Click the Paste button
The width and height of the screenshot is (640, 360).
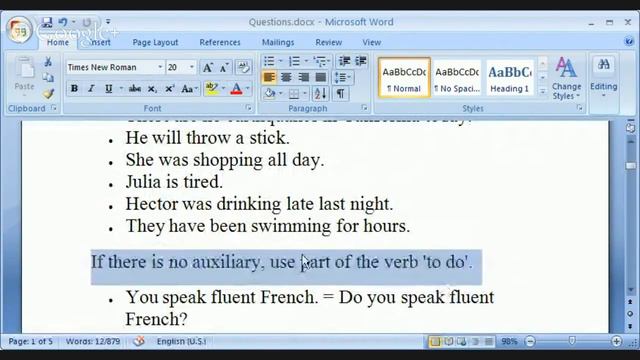24,76
